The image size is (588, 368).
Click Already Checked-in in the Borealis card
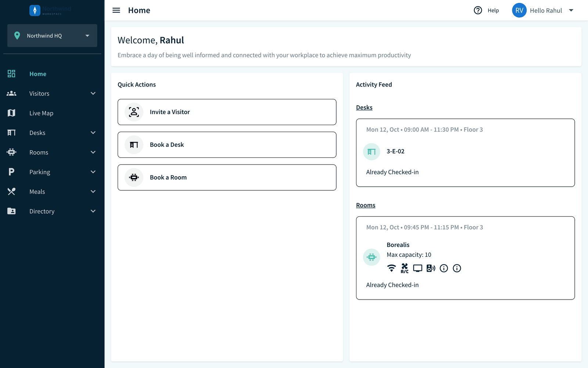(392, 285)
